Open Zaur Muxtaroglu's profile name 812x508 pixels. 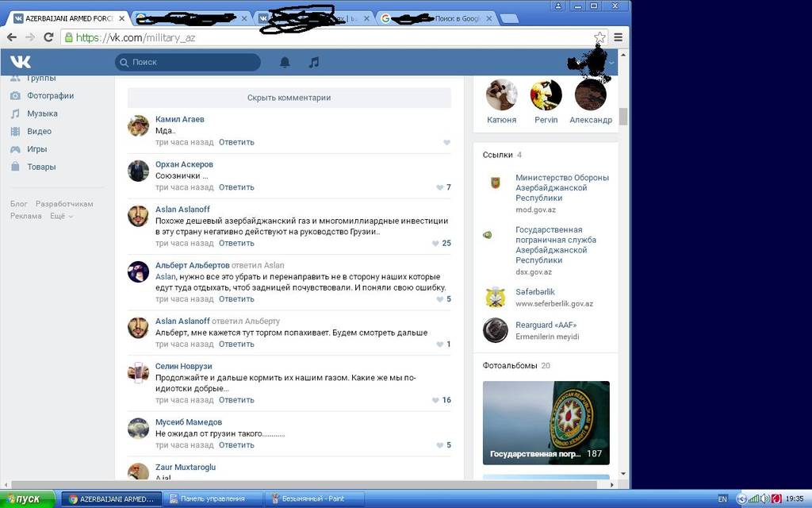coord(186,468)
